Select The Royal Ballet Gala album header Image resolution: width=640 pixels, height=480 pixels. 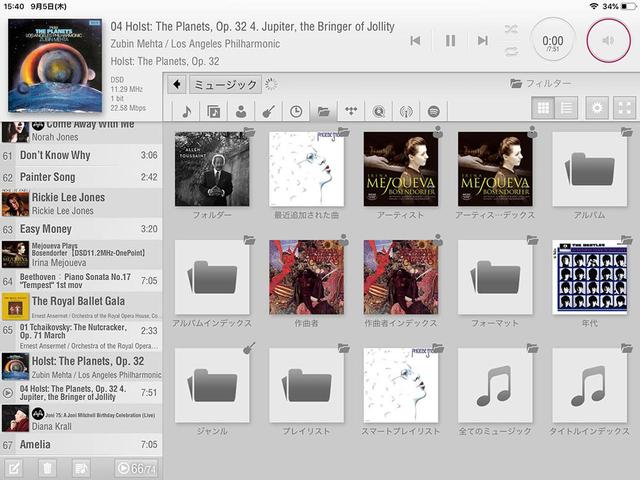pyautogui.click(x=81, y=307)
